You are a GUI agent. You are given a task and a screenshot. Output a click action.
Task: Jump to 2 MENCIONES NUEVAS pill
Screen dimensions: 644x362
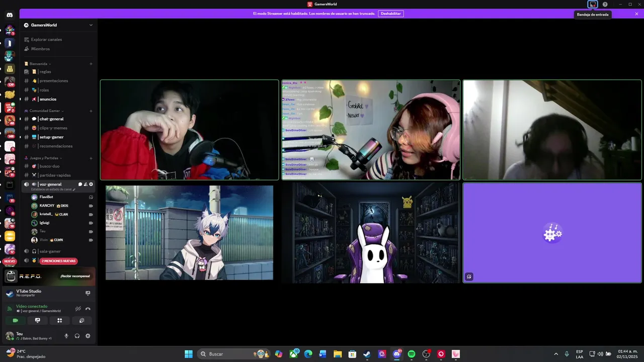pos(58,261)
